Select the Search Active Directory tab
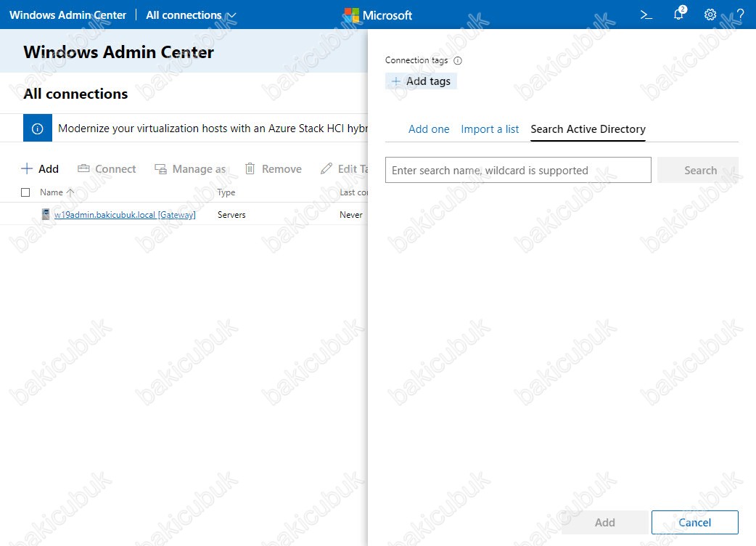The width and height of the screenshot is (756, 546). (x=588, y=129)
